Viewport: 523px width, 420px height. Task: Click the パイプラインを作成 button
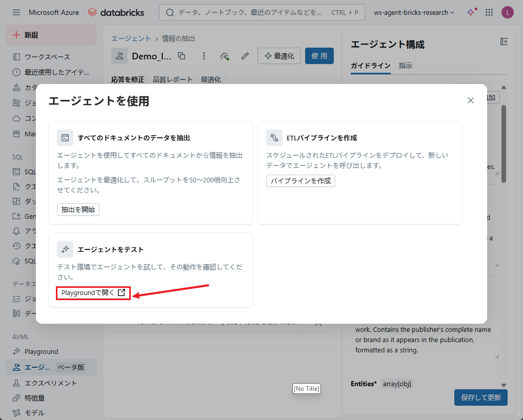[x=300, y=181]
